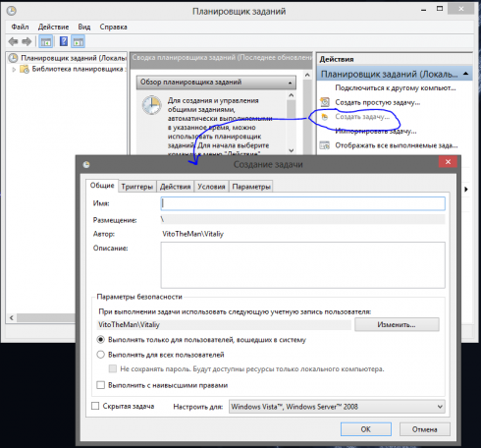Click 'Импортировать задачу...' action

(x=376, y=132)
